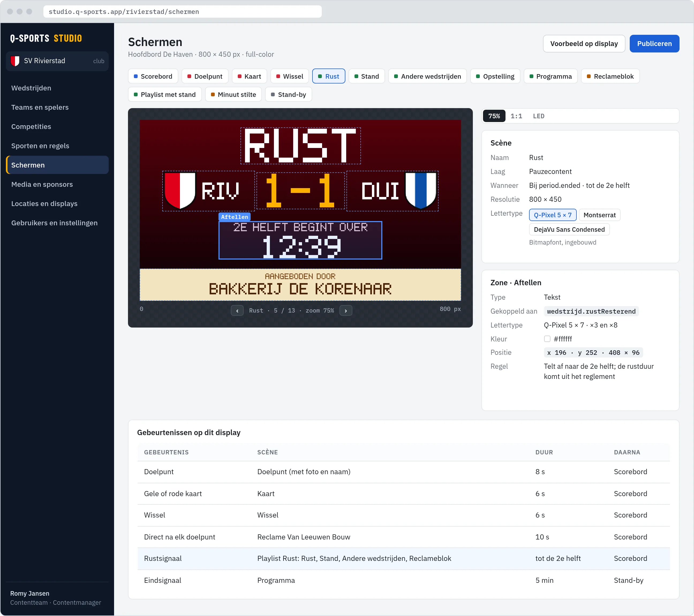
Task: Open the Andere wedstrijden scene tab
Action: [427, 76]
